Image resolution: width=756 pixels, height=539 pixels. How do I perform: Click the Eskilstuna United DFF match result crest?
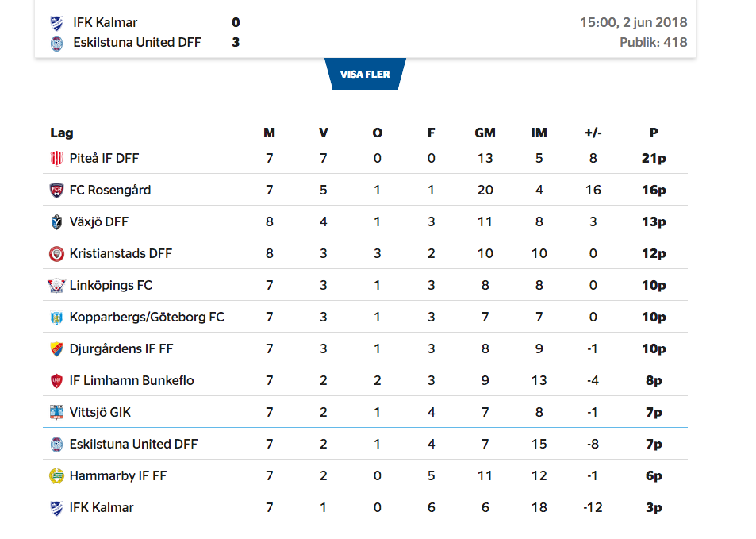pos(56,43)
